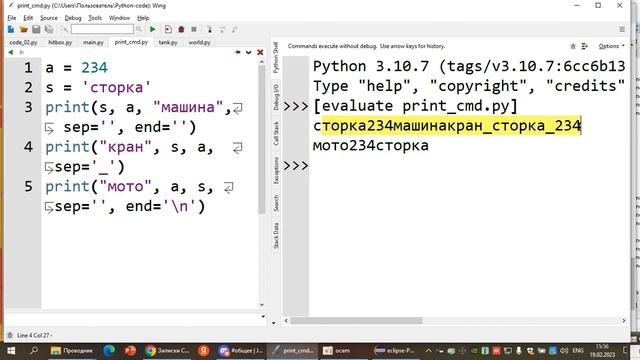This screenshot has height=360, width=640.
Task: Open the Debug menu
Action: coord(73,18)
